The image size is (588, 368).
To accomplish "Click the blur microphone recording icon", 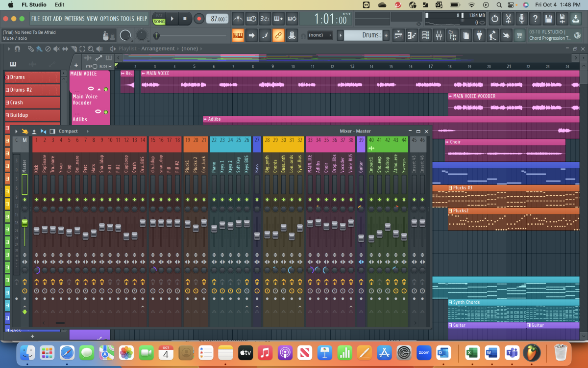I will (522, 19).
